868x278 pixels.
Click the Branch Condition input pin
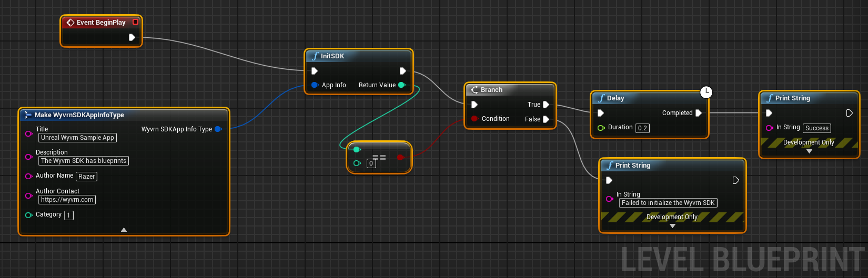(x=475, y=119)
